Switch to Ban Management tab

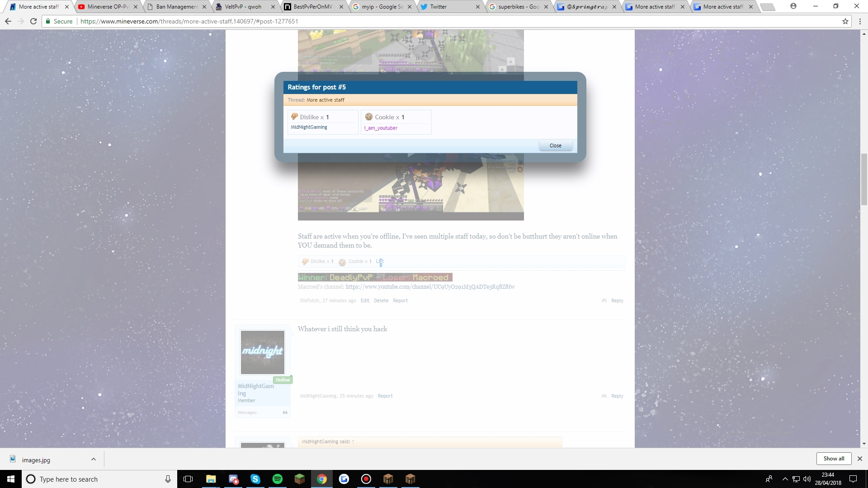coord(176,7)
